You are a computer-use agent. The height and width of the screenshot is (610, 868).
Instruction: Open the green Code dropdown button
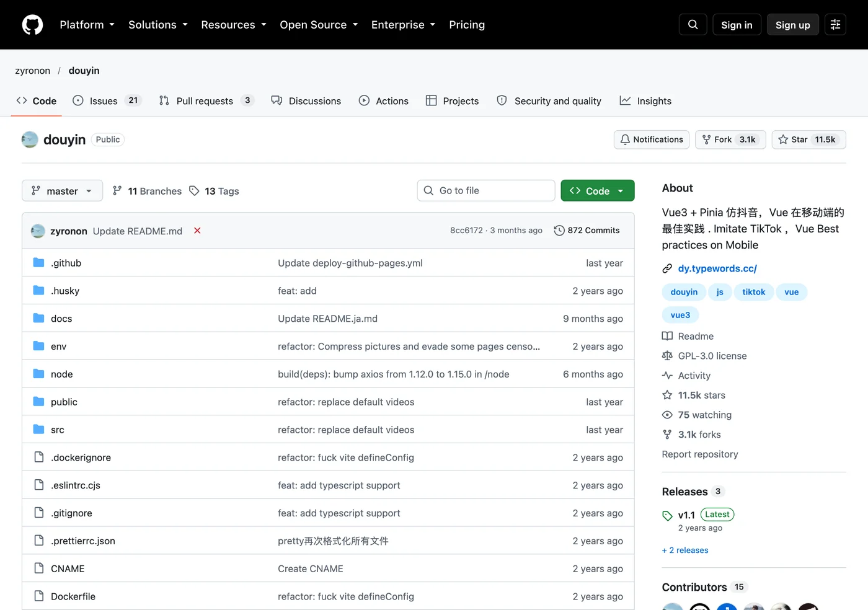coord(598,191)
